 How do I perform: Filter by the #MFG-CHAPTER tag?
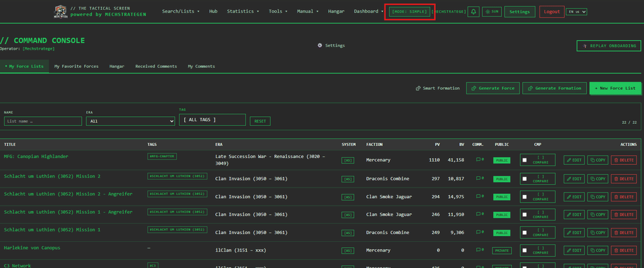point(162,156)
